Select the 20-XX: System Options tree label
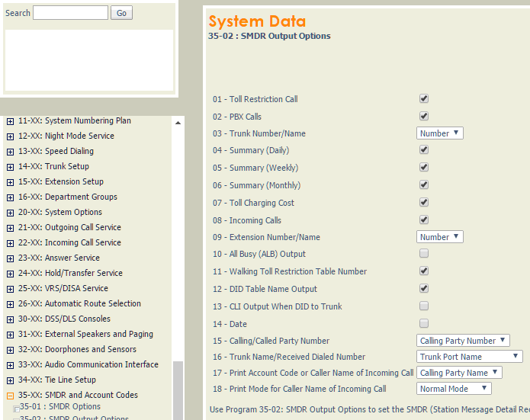 point(60,212)
